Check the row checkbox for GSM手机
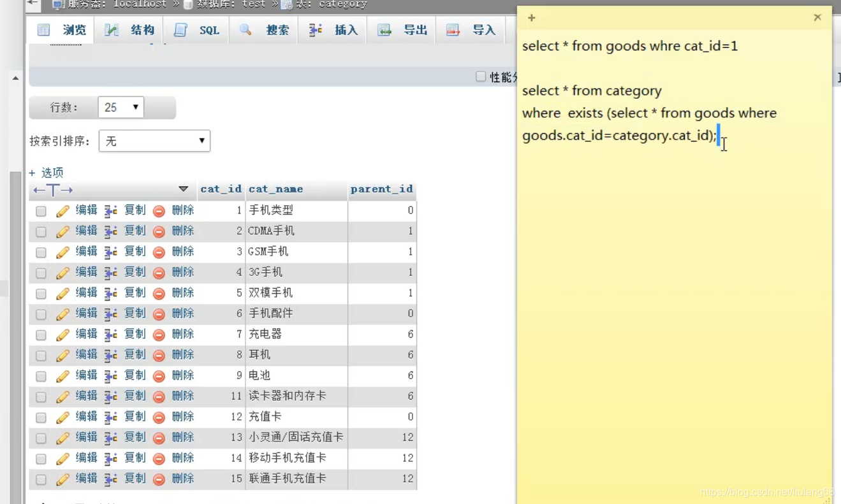 [x=41, y=252]
